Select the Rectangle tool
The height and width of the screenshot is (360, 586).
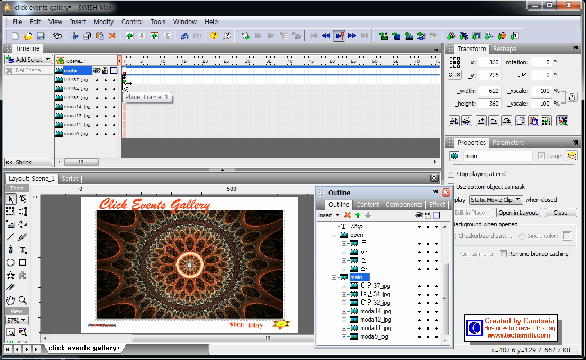pyautogui.click(x=22, y=262)
